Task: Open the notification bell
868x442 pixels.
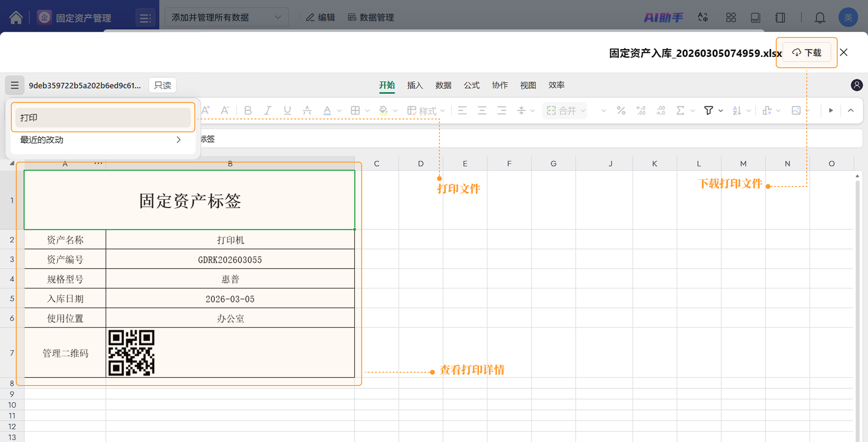Action: (x=819, y=18)
